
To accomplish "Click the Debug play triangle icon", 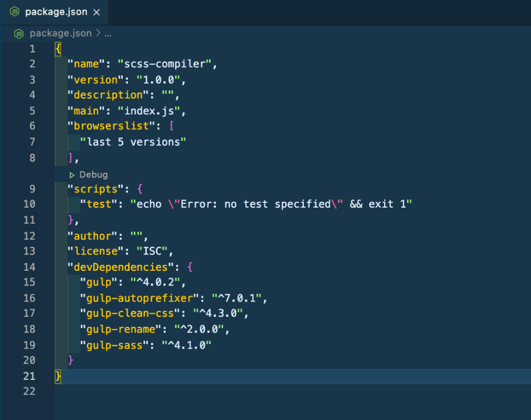I will point(72,175).
